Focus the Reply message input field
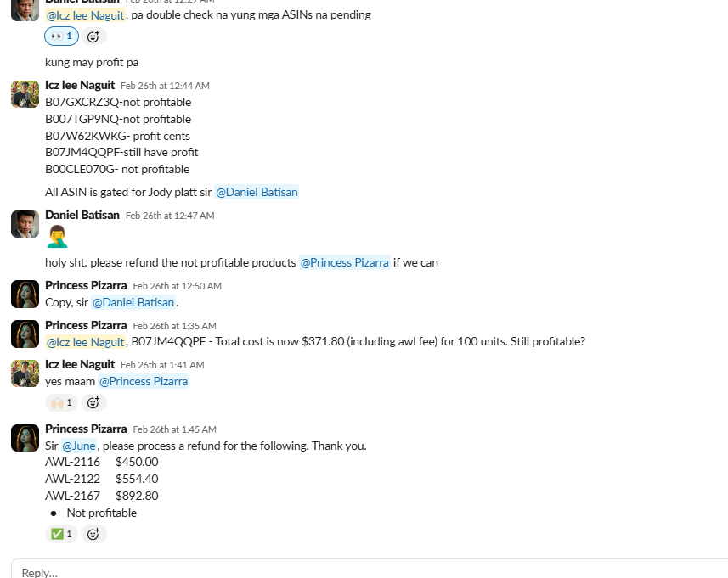The height and width of the screenshot is (578, 728). [x=365, y=572]
